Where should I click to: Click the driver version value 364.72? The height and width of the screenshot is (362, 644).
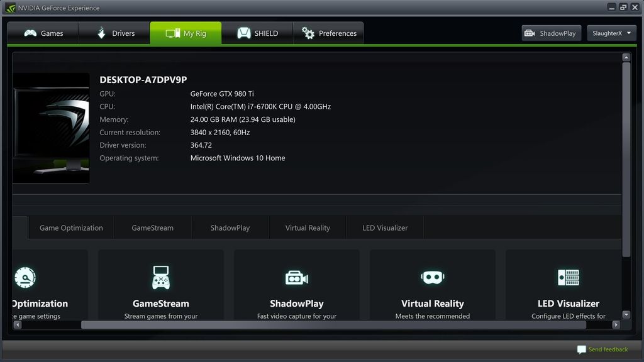tap(201, 145)
